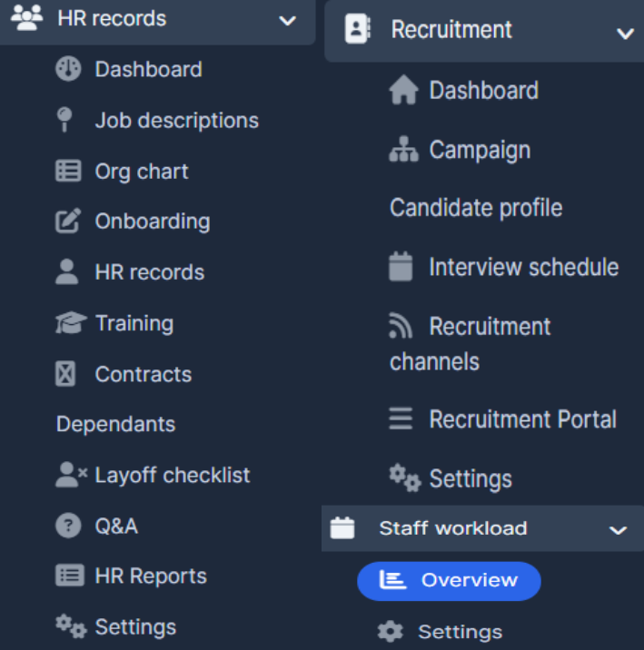Collapse the Staff workload chevron
Image resolution: width=644 pixels, height=650 pixels.
(618, 529)
